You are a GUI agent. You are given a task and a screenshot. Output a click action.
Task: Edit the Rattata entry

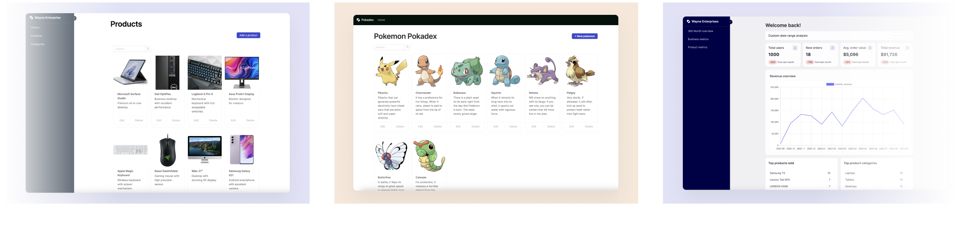(534, 127)
